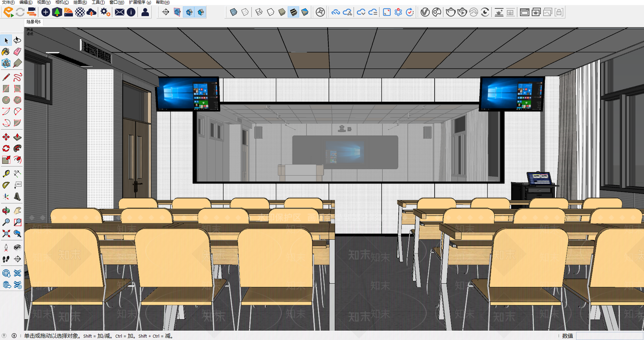
Task: Choose the Rectangle drawing tool
Action: [6, 89]
